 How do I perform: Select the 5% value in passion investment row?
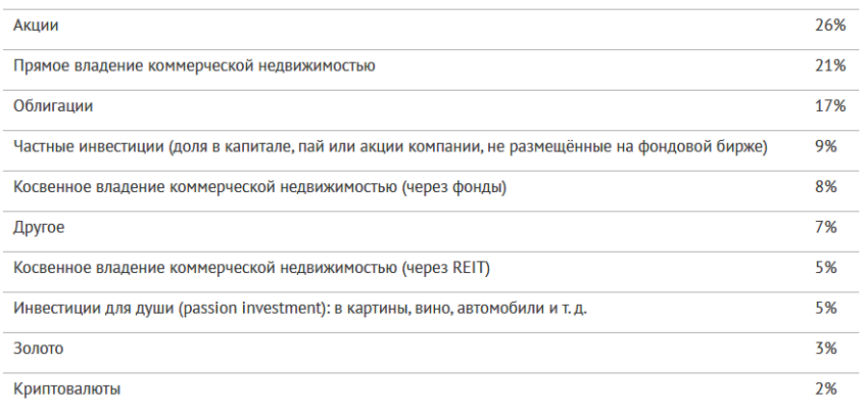pos(826,309)
